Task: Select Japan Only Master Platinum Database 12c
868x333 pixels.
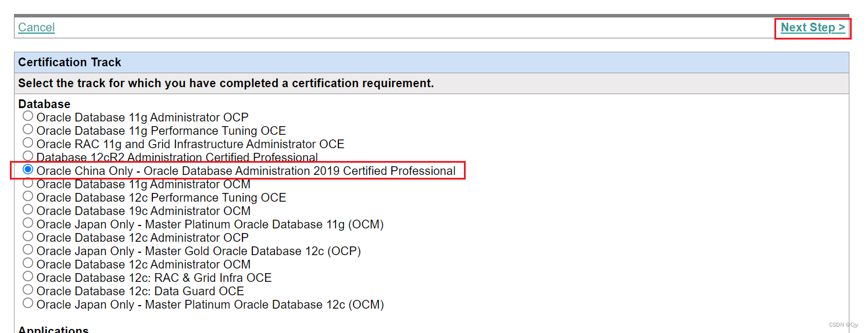Action: pos(28,303)
